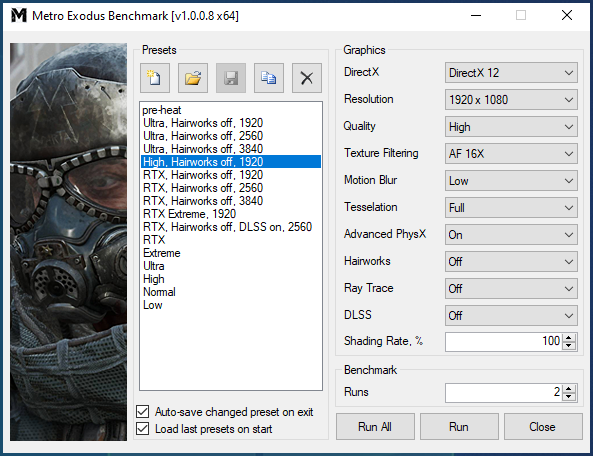Select preset High, Hairworks off, 1920
The image size is (593, 456).
point(231,162)
